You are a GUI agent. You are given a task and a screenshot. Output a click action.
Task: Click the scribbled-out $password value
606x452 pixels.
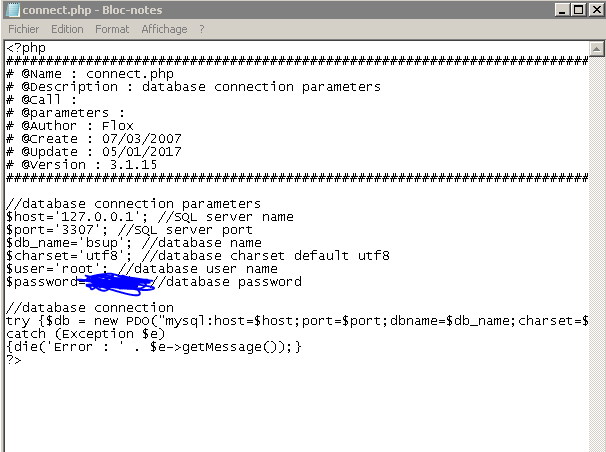pyautogui.click(x=118, y=284)
